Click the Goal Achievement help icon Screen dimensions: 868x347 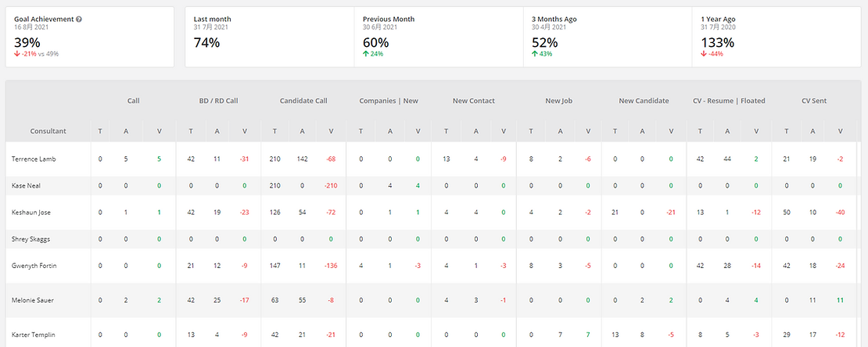point(79,19)
